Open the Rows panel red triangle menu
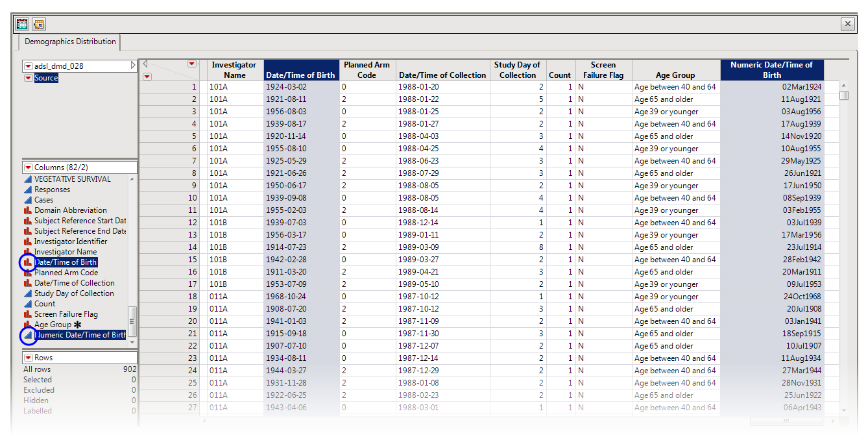This screenshot has width=868, height=444. click(28, 358)
